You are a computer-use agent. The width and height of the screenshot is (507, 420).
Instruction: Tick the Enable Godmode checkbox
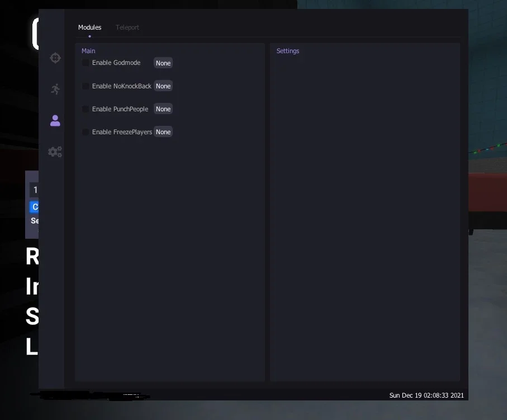pos(86,63)
